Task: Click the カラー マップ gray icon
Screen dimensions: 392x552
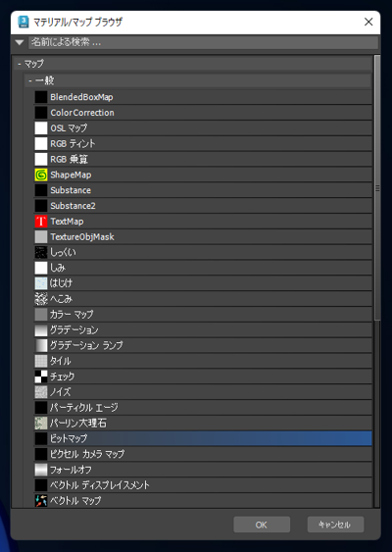Action: click(41, 314)
